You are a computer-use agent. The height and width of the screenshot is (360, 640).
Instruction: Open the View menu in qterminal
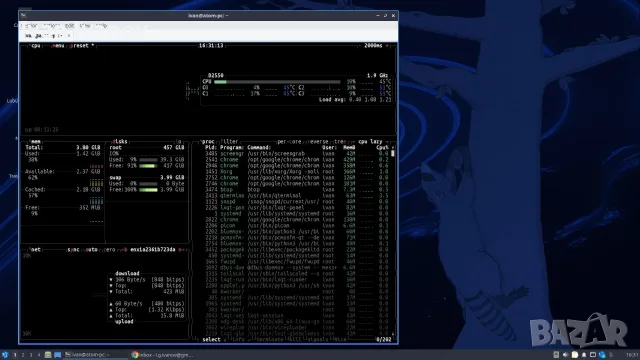pyautogui.click(x=85, y=26)
